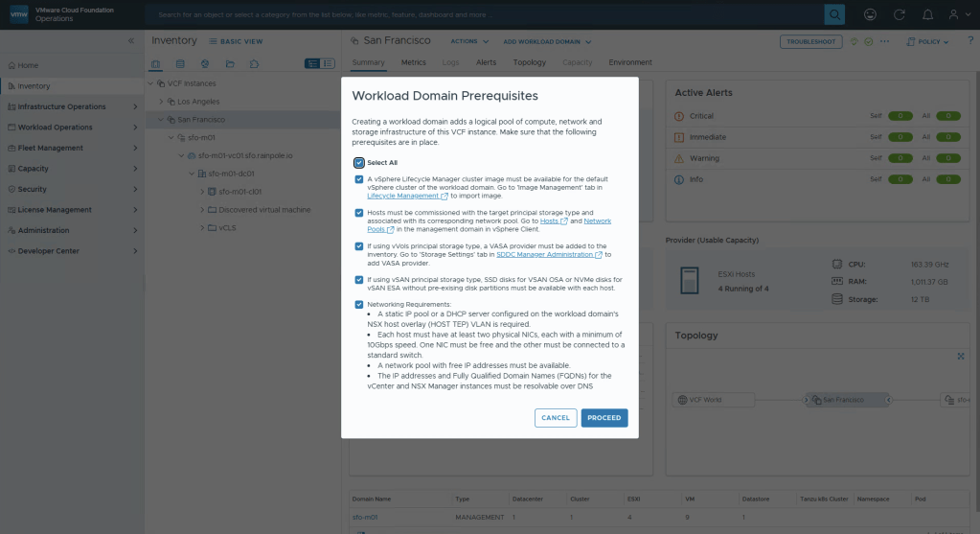The image size is (980, 534).
Task: Expand the Infrastructure Operations menu
Action: click(61, 106)
